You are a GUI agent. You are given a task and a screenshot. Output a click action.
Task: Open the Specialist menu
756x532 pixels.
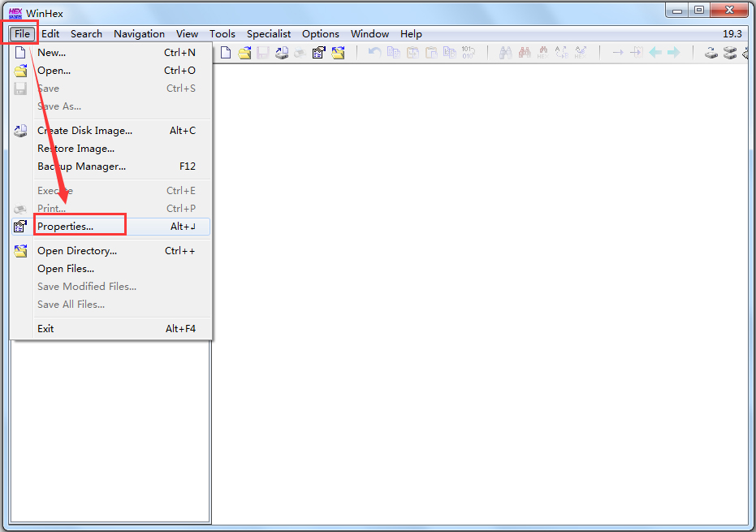tap(269, 34)
